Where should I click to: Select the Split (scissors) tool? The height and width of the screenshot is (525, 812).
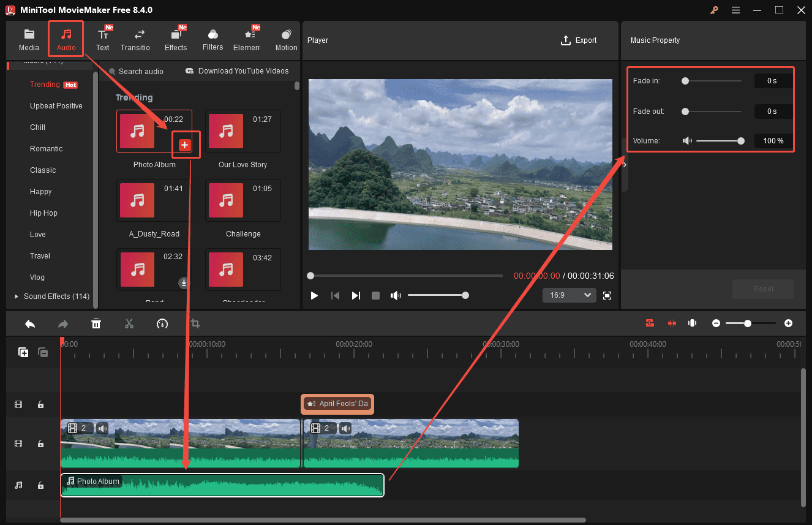(x=129, y=323)
